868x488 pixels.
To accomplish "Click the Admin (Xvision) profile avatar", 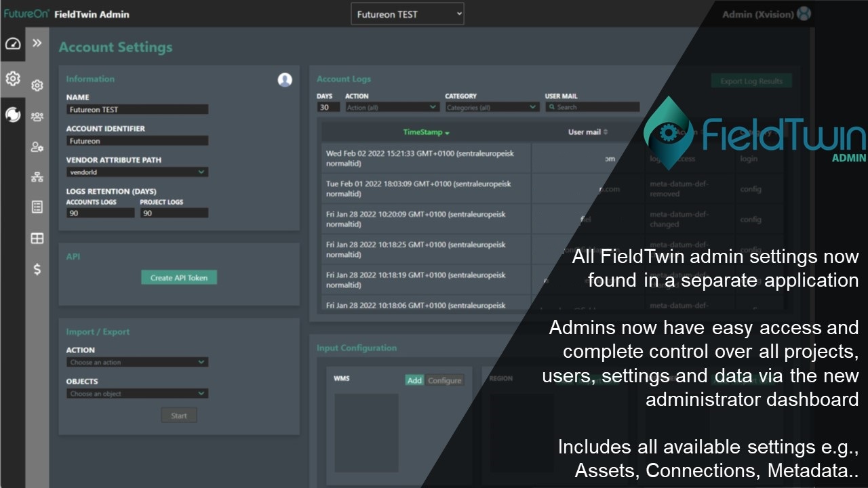I will click(804, 14).
